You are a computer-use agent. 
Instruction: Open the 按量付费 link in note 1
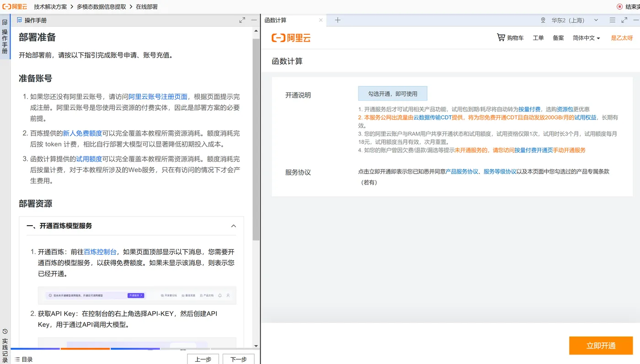click(x=529, y=109)
